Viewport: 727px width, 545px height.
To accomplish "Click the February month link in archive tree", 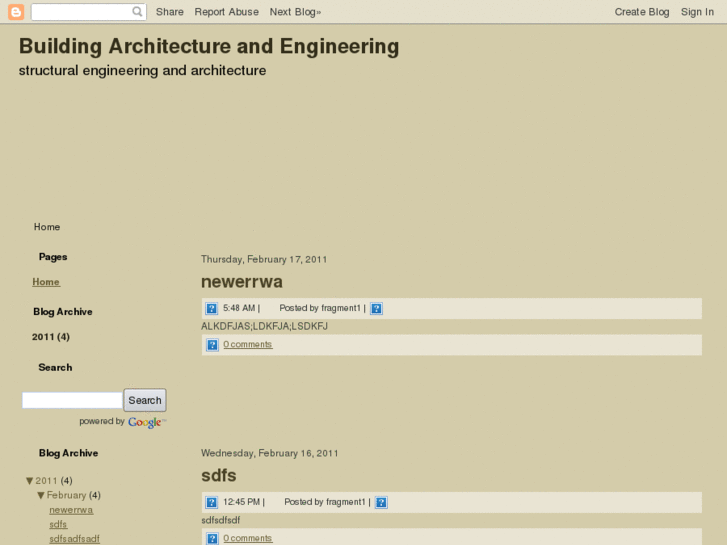I will (x=66, y=495).
